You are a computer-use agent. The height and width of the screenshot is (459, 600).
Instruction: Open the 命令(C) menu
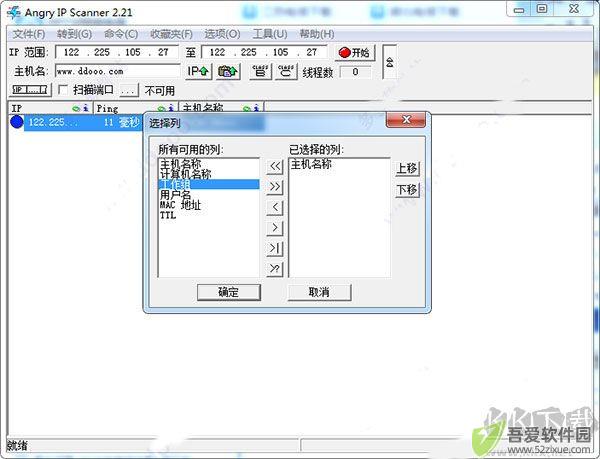tap(121, 34)
